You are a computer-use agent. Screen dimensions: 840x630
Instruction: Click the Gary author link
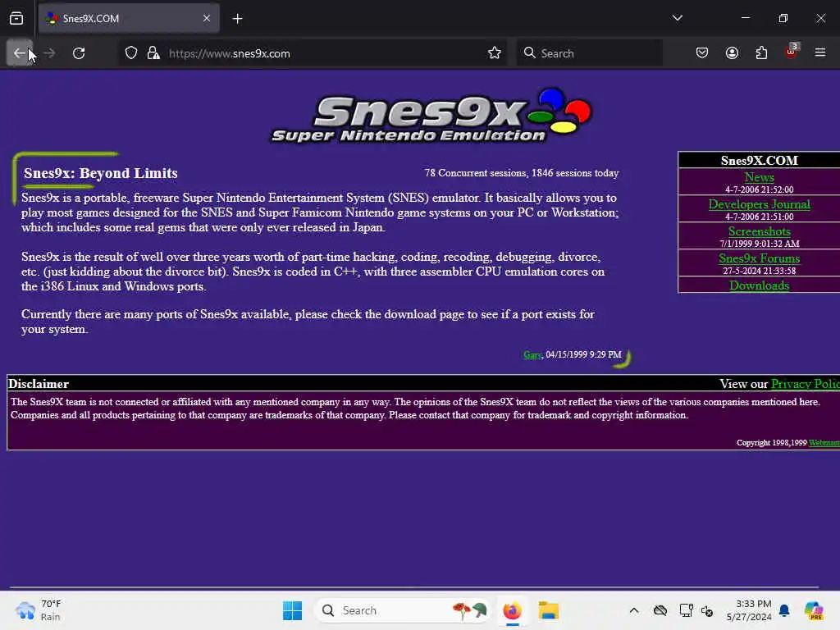[x=532, y=354]
